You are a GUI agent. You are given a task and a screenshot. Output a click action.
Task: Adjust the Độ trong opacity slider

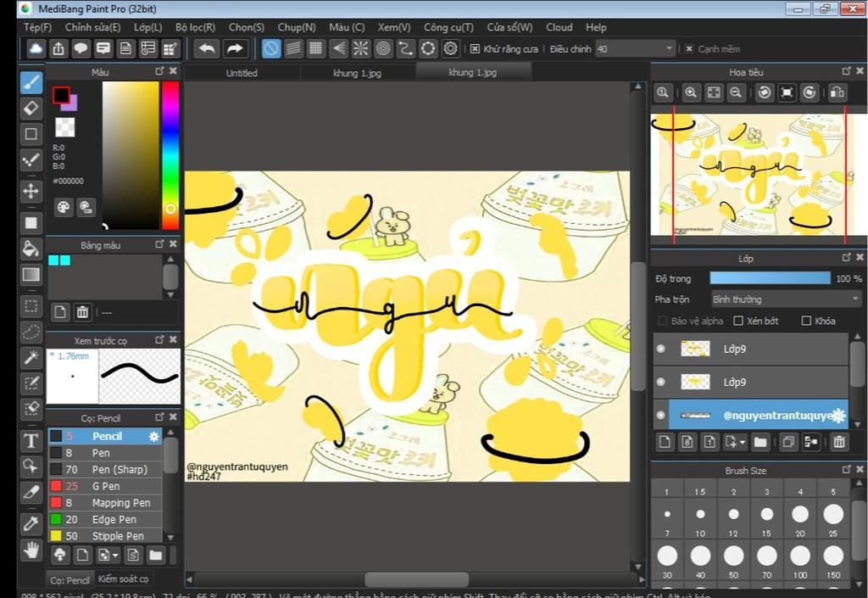click(x=770, y=278)
